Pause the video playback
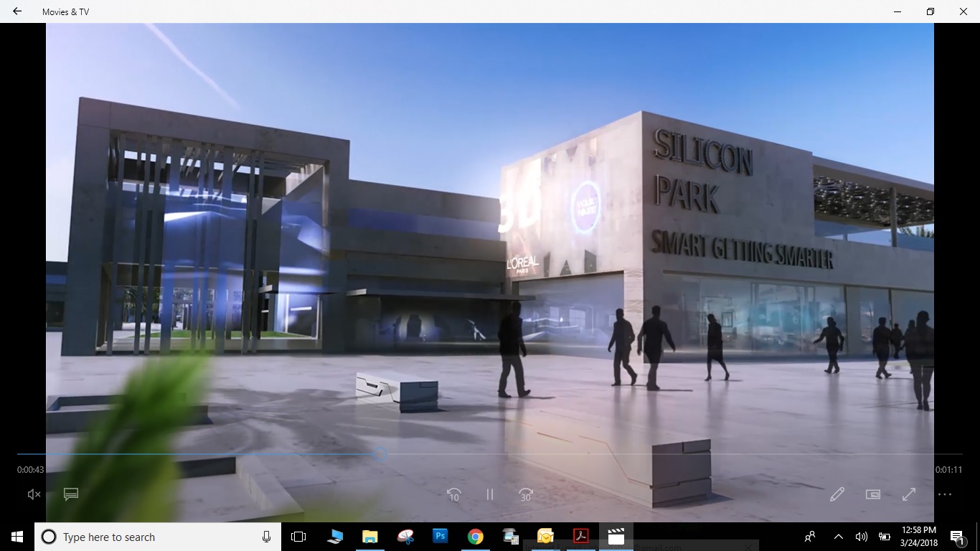 coord(490,494)
